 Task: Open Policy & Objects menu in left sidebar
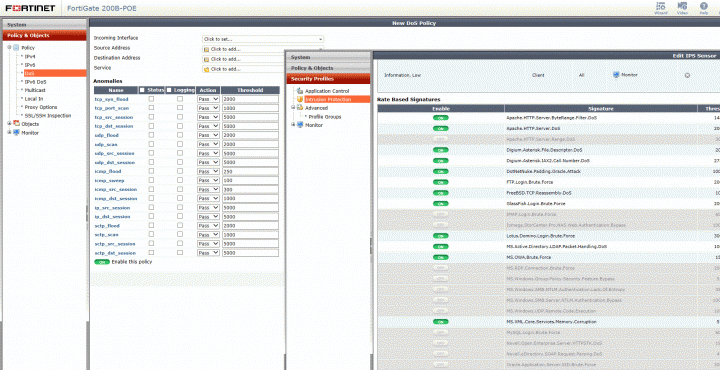click(x=45, y=35)
